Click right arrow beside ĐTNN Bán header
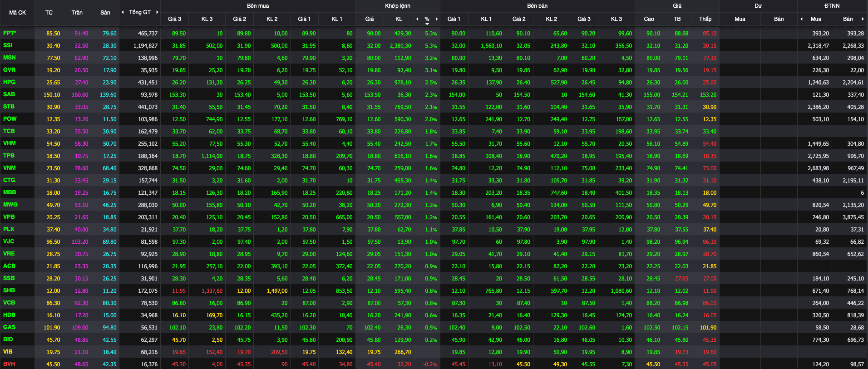Viewport: 868px width, 369px height. coord(863,19)
